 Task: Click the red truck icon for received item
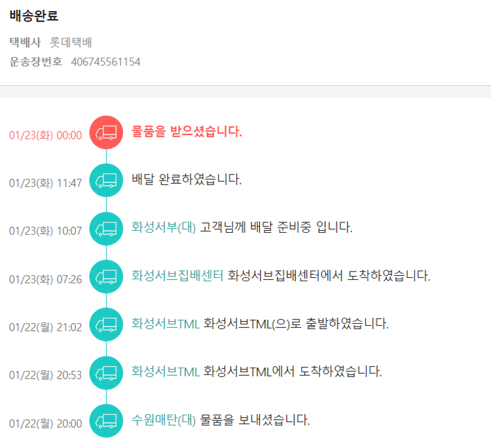106,133
